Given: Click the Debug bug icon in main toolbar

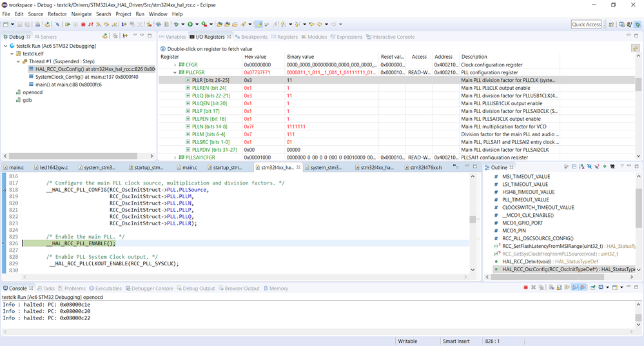Looking at the screenshot, I should (x=176, y=25).
